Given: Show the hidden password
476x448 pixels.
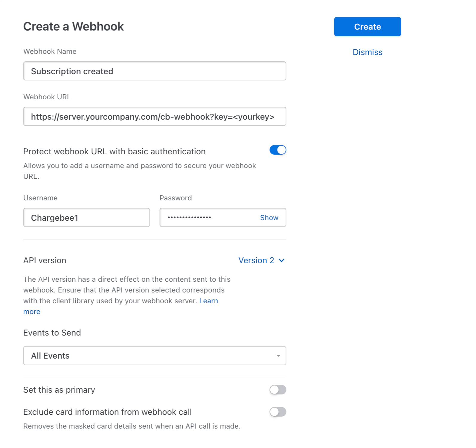Looking at the screenshot, I should 269,218.
